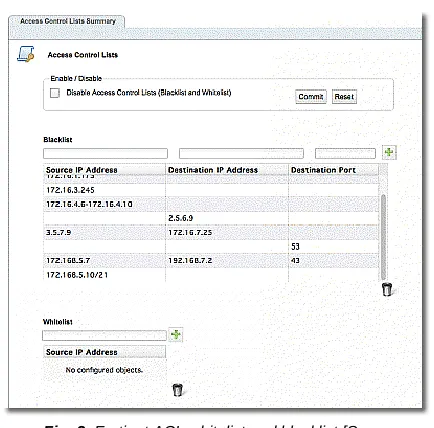Select blacklist row 172.16.3.245

click(x=211, y=190)
